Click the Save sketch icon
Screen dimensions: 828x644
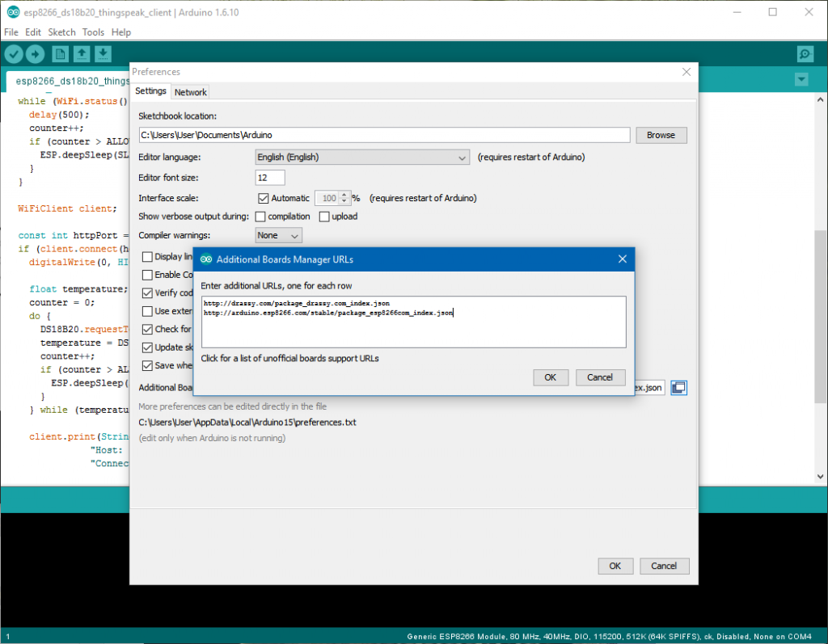103,54
